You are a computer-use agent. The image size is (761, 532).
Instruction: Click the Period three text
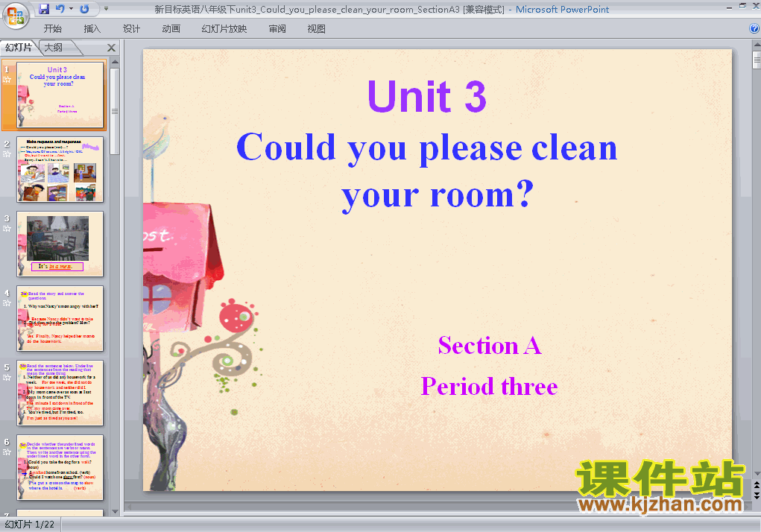point(489,386)
